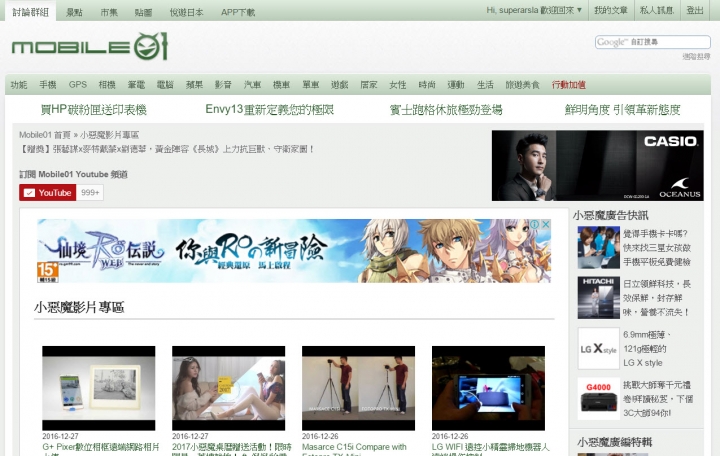Open 時尚 in the green menu bar
Screen dimensions: 720x456
(427, 84)
